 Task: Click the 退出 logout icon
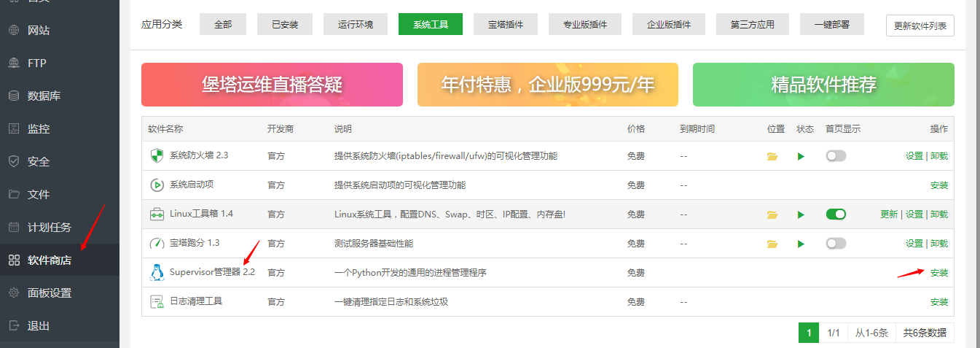(14, 326)
